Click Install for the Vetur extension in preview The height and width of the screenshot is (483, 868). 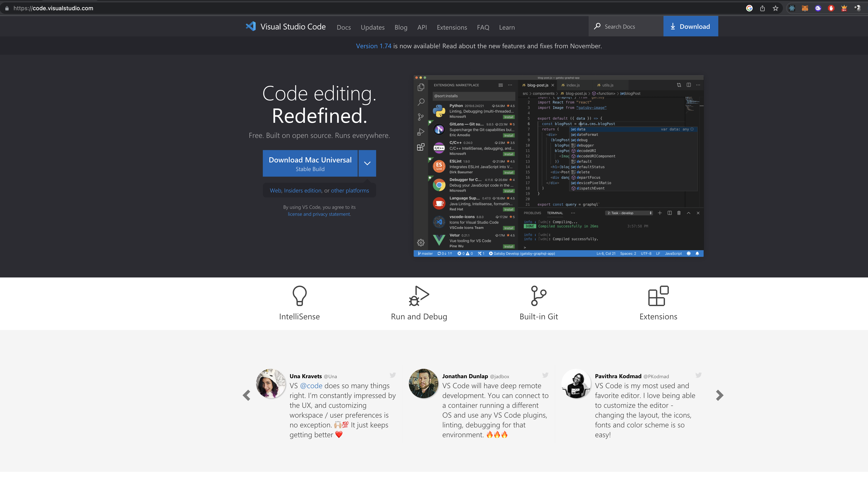point(509,247)
